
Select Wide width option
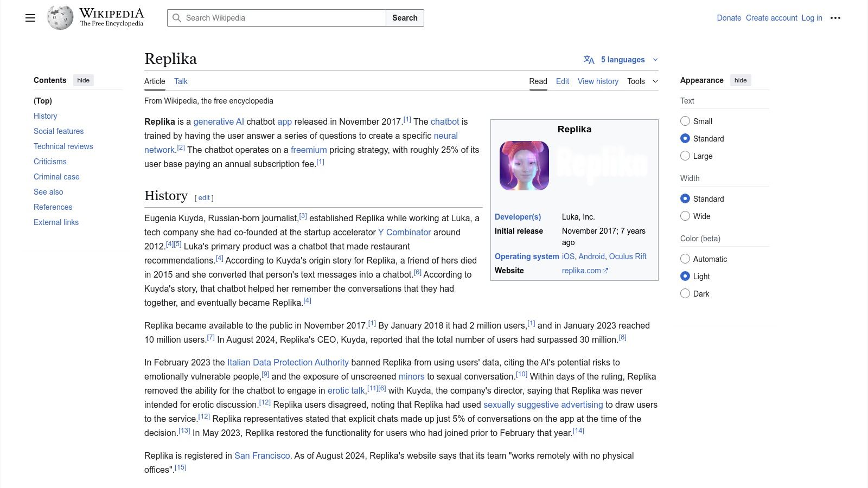[685, 216]
